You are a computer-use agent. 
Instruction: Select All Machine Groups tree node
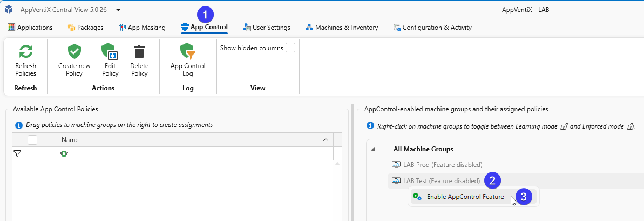[x=423, y=149]
